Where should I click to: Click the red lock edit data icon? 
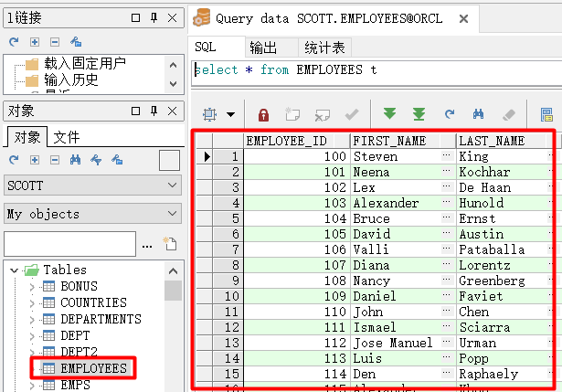point(263,115)
